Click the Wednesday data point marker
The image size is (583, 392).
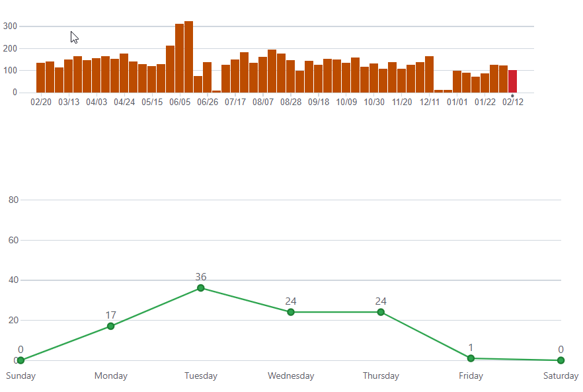click(291, 312)
